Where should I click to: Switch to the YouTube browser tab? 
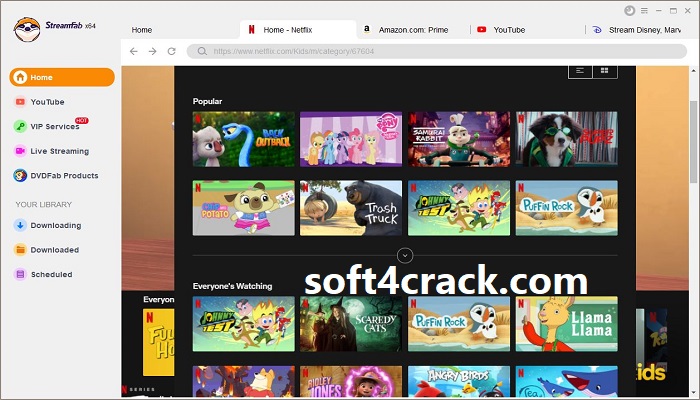509,30
